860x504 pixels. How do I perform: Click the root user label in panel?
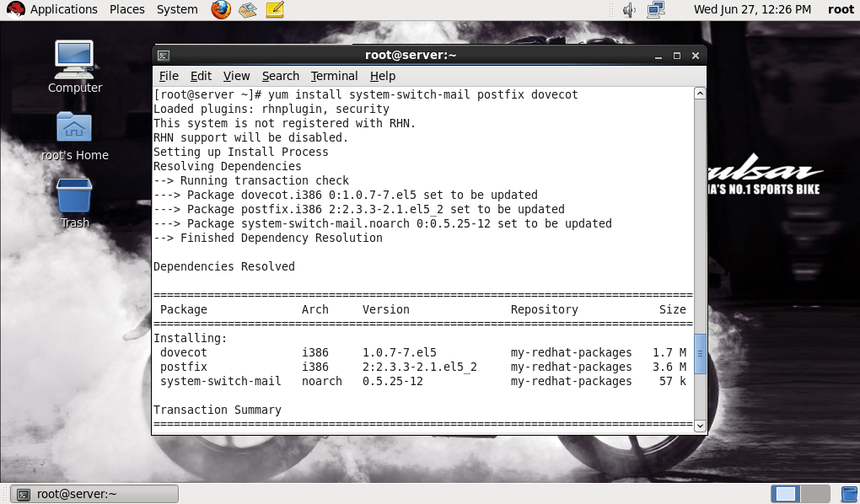pos(841,9)
